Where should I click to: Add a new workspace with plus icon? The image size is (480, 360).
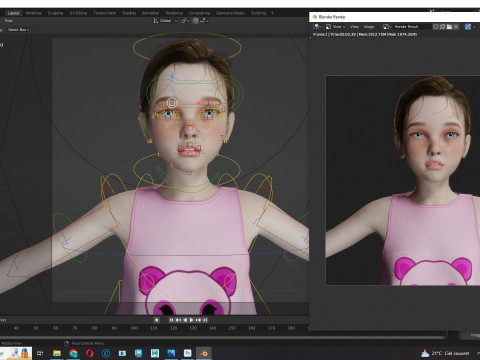272,13
